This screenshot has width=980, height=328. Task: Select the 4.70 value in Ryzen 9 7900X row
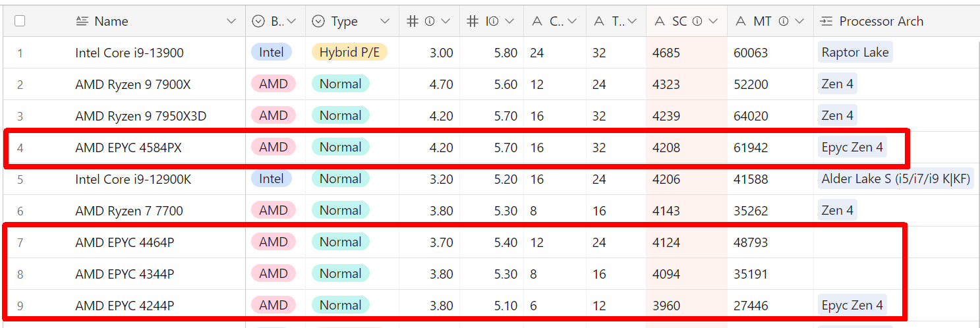[441, 84]
